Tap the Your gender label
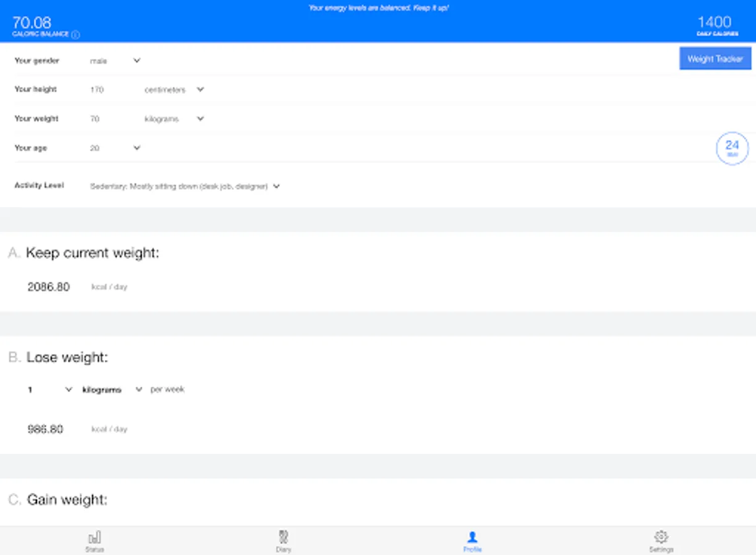This screenshot has width=756, height=555. pyautogui.click(x=37, y=60)
